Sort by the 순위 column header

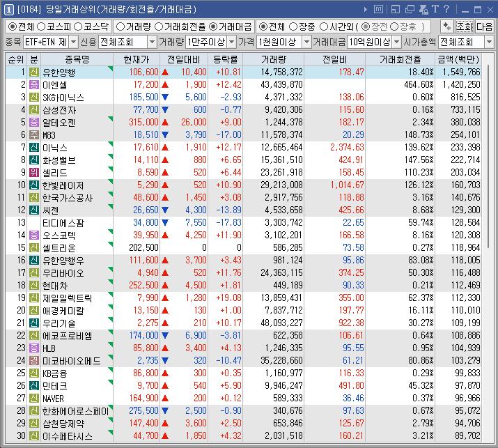click(16, 59)
